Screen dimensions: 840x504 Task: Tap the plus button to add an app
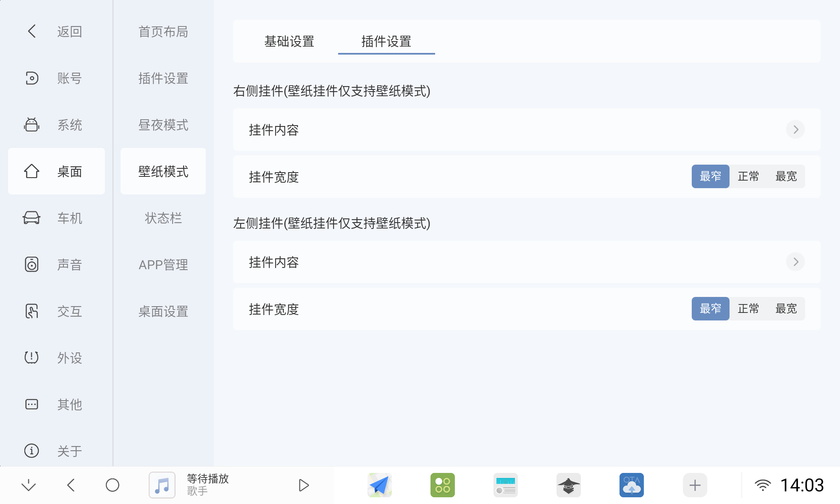pyautogui.click(x=694, y=485)
